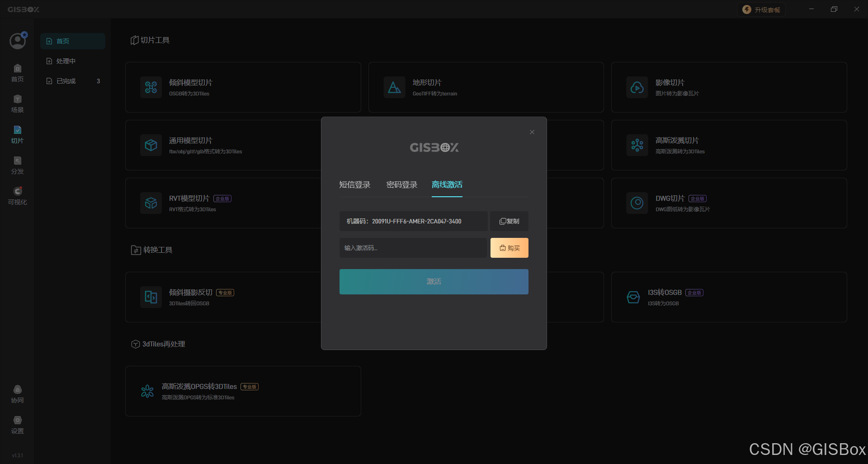Click the 激活 button
Screen dimensions: 868x464
[434, 282]
